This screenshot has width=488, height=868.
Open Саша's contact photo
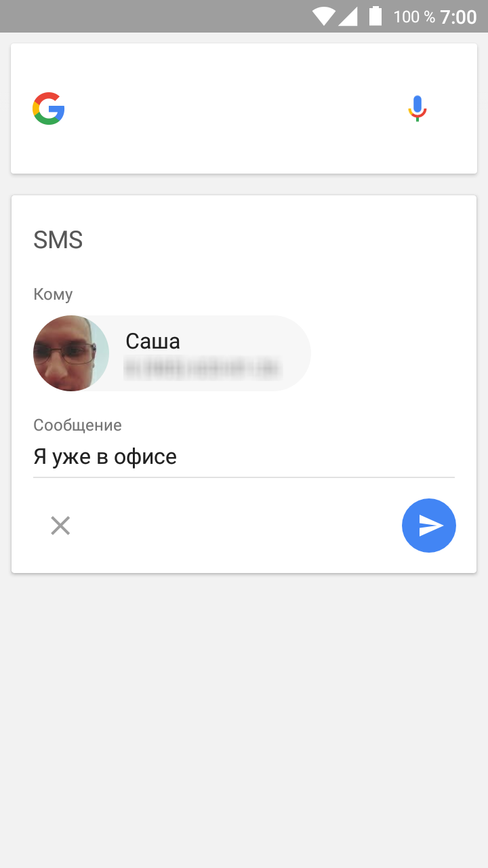[71, 353]
